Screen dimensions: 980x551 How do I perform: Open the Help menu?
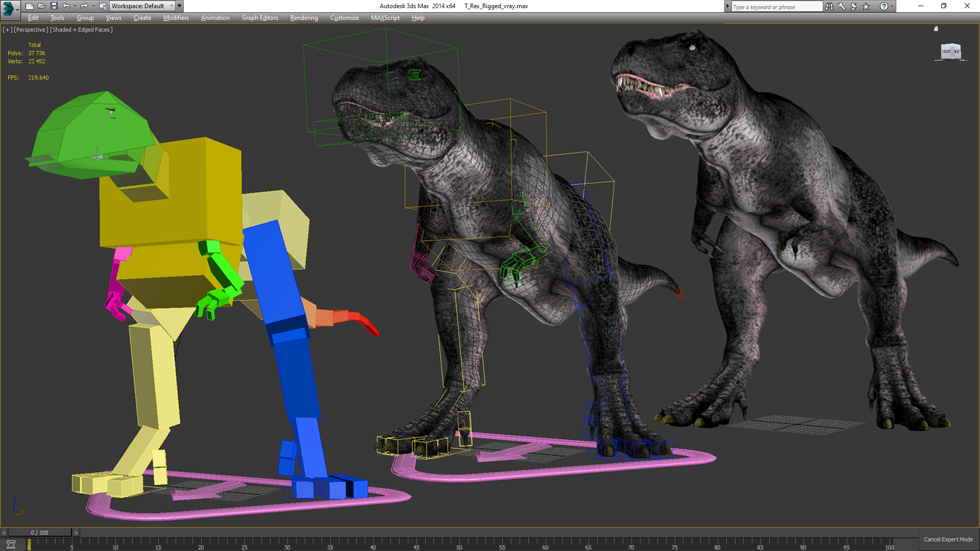click(418, 18)
